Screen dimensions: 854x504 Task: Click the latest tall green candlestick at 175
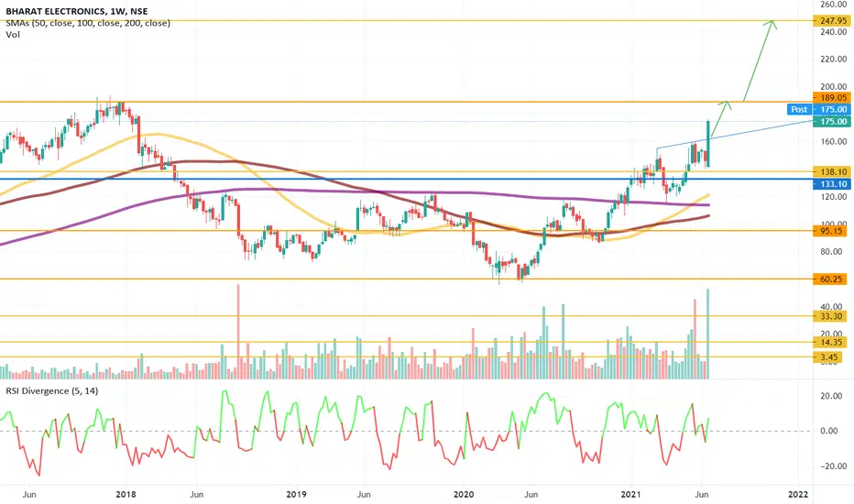[708, 144]
